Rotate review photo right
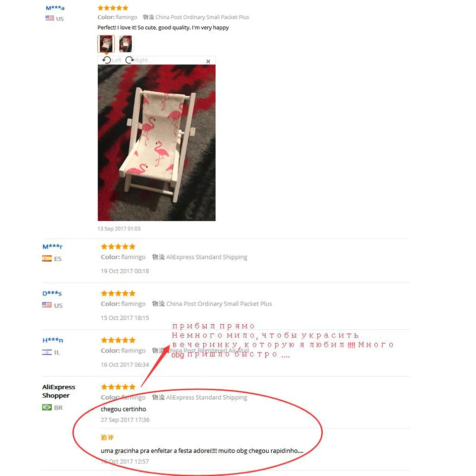The image size is (476, 476). point(137,60)
